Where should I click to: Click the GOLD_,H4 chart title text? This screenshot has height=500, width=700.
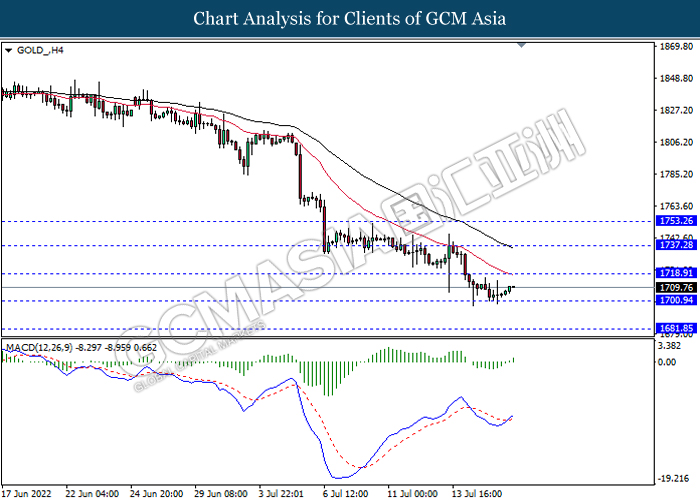tap(40, 50)
